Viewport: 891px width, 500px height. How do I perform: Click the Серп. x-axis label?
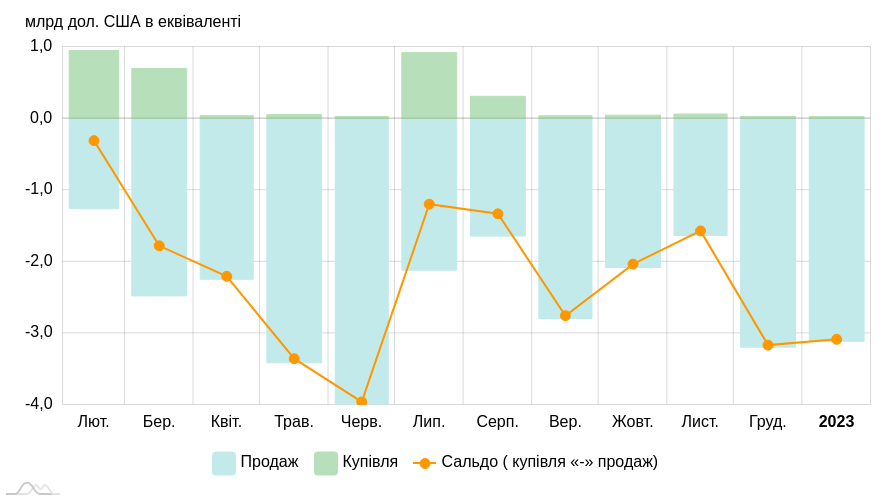click(x=497, y=422)
